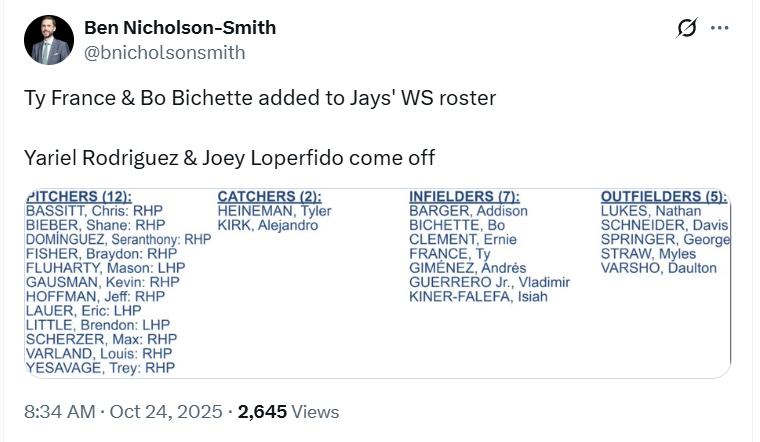Viewport: 760px width, 442px height.
Task: Click the PITCHERS (12) heading in image
Action: tap(80, 197)
